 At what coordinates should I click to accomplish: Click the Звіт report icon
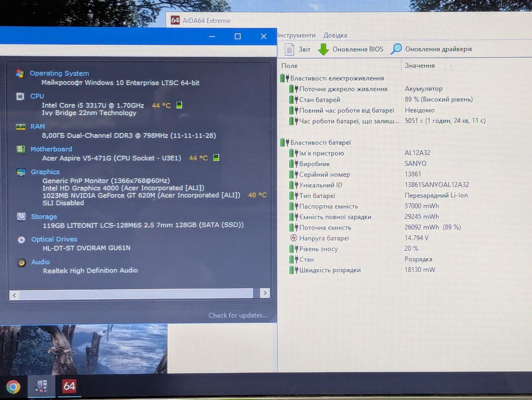[x=289, y=49]
